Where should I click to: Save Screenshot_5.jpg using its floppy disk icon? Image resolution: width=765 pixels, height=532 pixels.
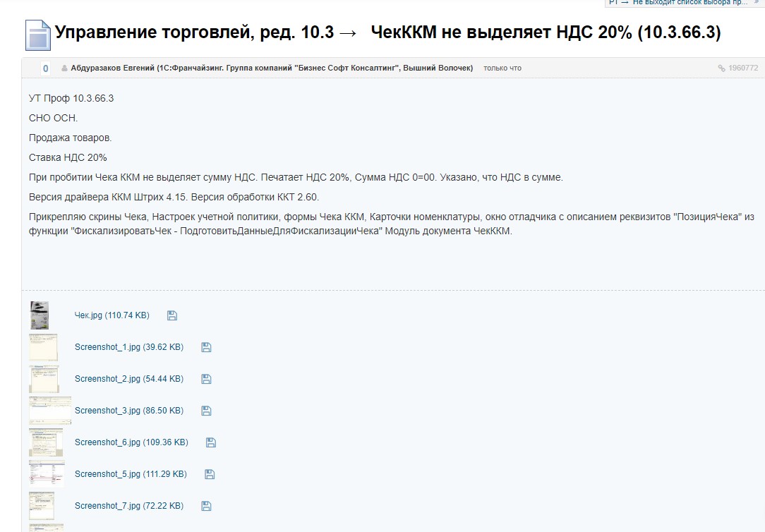(210, 474)
